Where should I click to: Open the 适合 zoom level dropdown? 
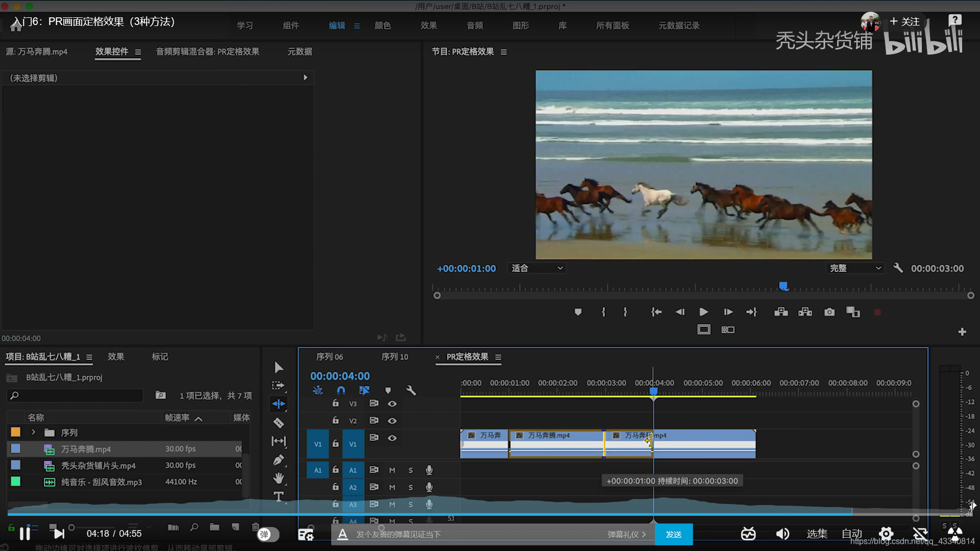[x=537, y=268]
